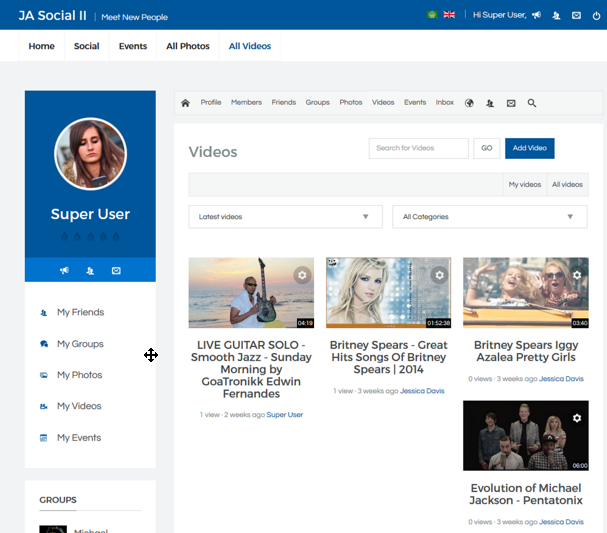Viewport: 607px width, 533px height.
Task: Click the globe notifications icon in toolbar
Action: 469,103
